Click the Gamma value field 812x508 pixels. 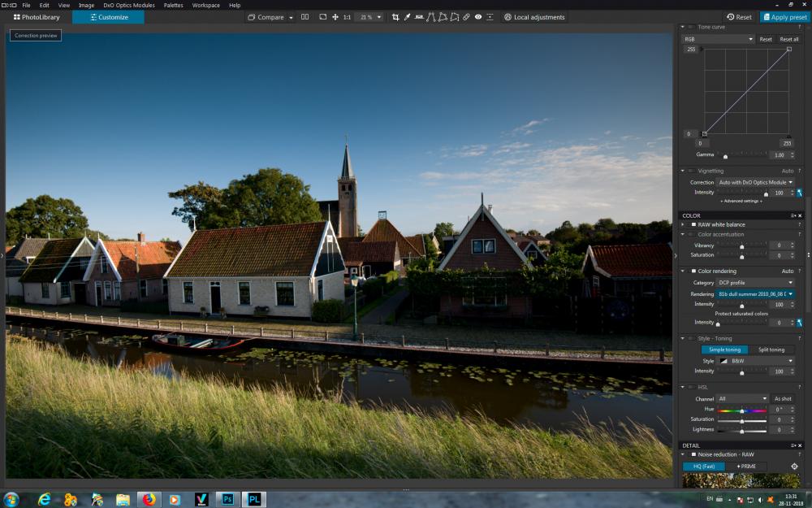coord(780,155)
